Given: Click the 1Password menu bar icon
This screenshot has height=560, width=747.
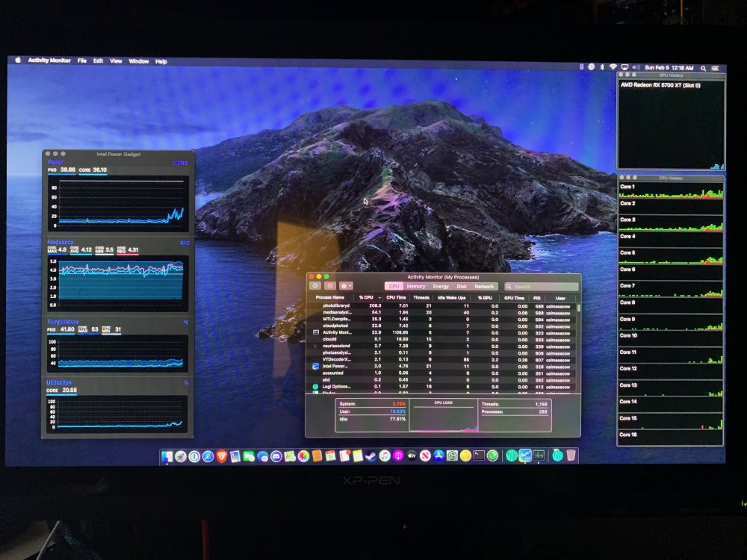Looking at the screenshot, I should pyautogui.click(x=591, y=67).
